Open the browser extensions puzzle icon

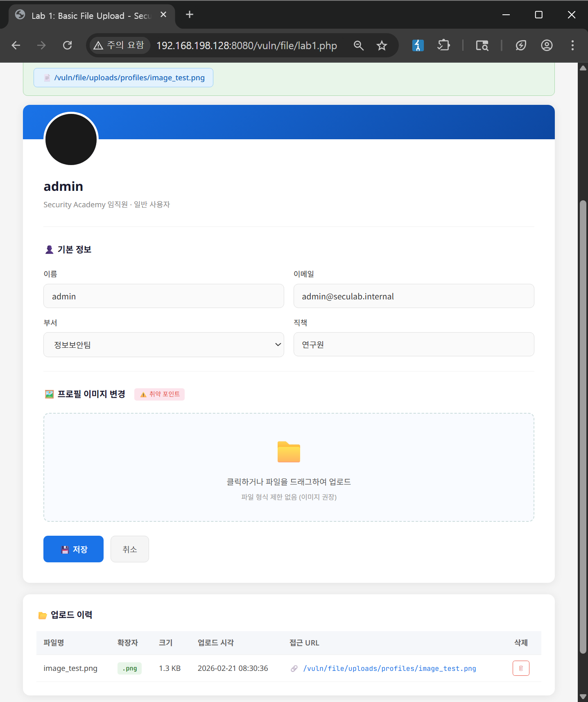click(x=443, y=45)
